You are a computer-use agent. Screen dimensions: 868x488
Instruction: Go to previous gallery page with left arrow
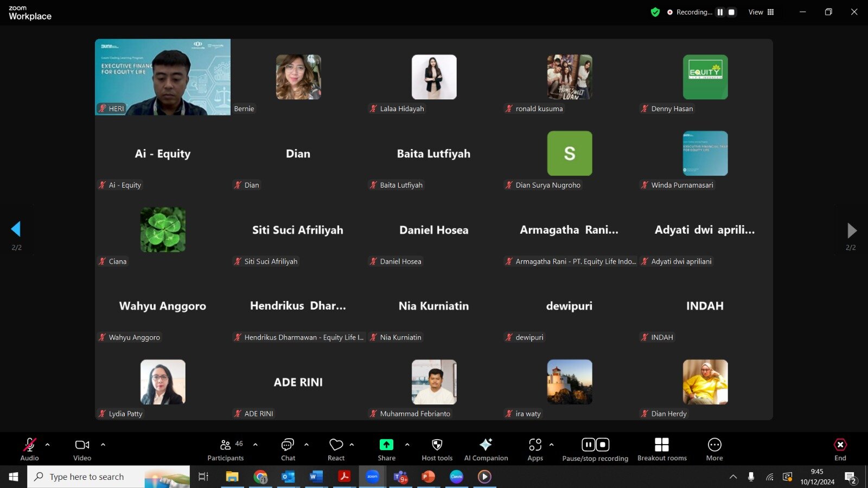point(16,229)
